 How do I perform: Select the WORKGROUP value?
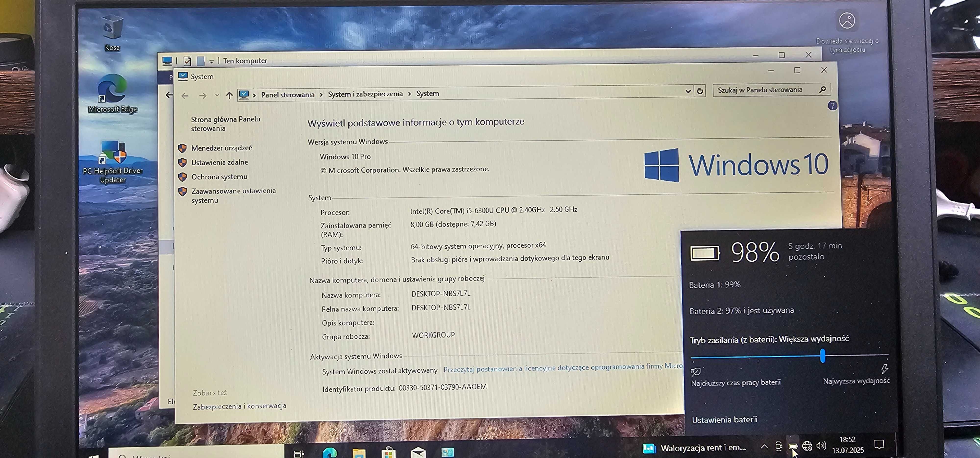(x=433, y=335)
